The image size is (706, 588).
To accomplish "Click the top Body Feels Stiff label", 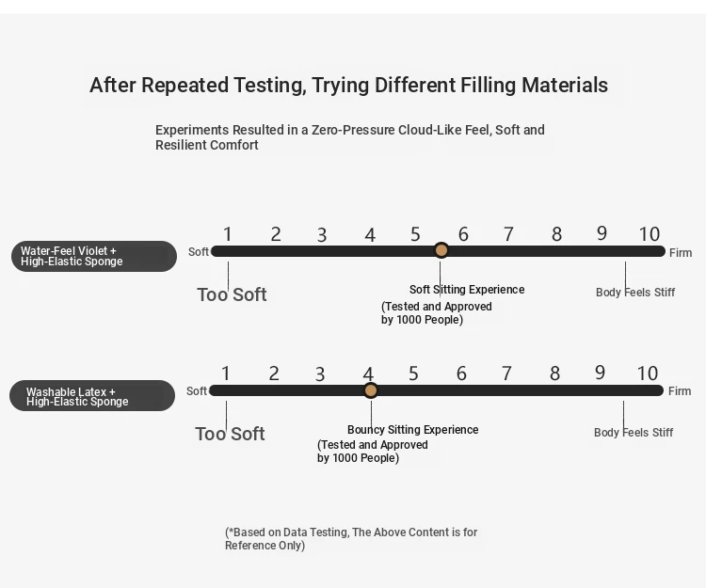I will [635, 293].
